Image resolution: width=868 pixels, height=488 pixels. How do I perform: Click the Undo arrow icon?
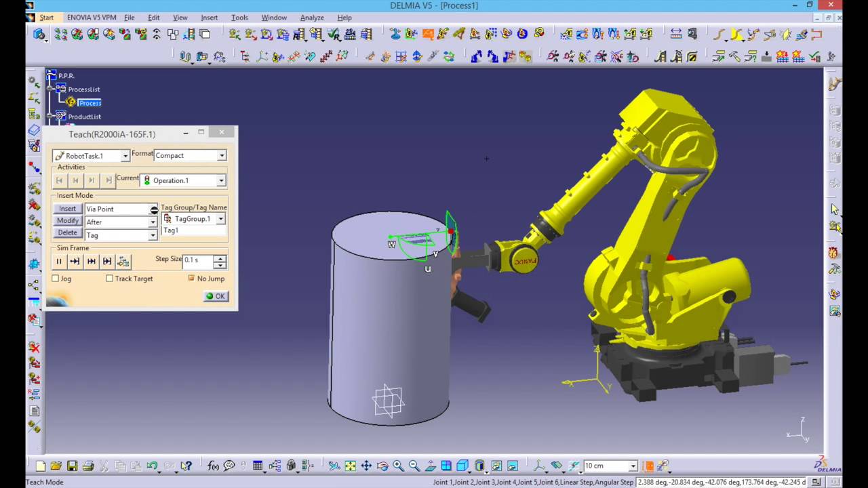(x=152, y=466)
